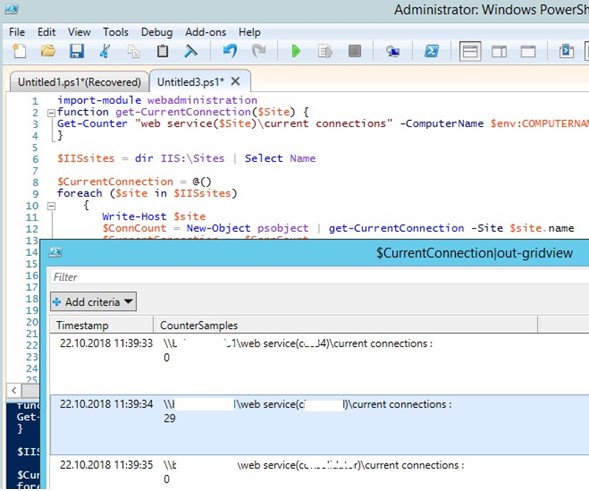Screen dimensions: 589x491
Task: Collapse the foreach block fold marker
Action: coord(51,206)
